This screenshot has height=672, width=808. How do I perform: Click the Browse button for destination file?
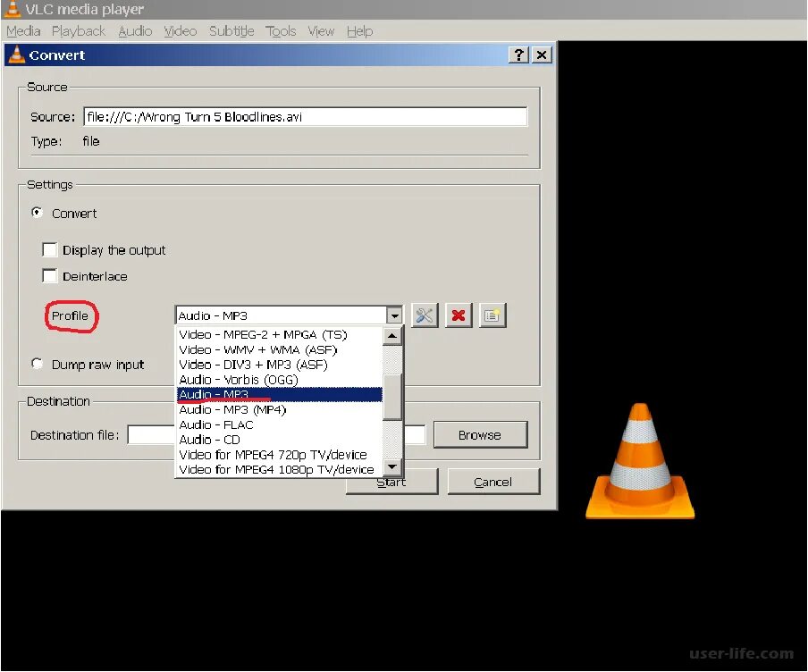coord(480,435)
